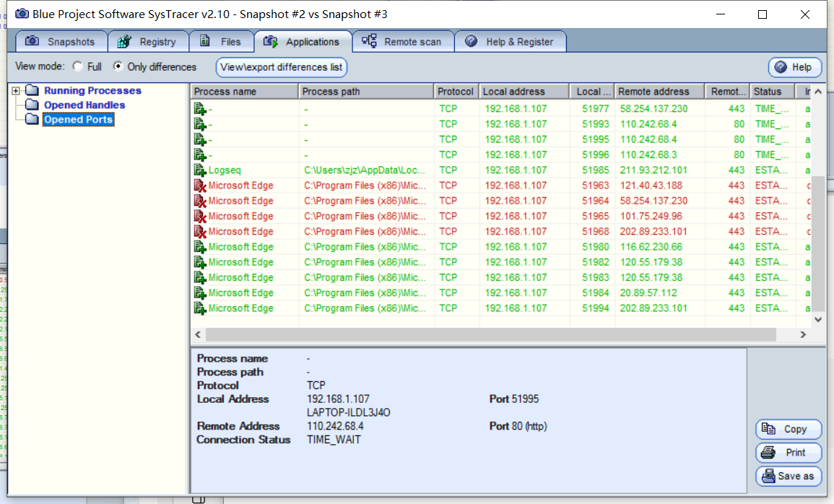Click the Running Processes folder icon
Screen dimensions: 834x504
(32, 90)
